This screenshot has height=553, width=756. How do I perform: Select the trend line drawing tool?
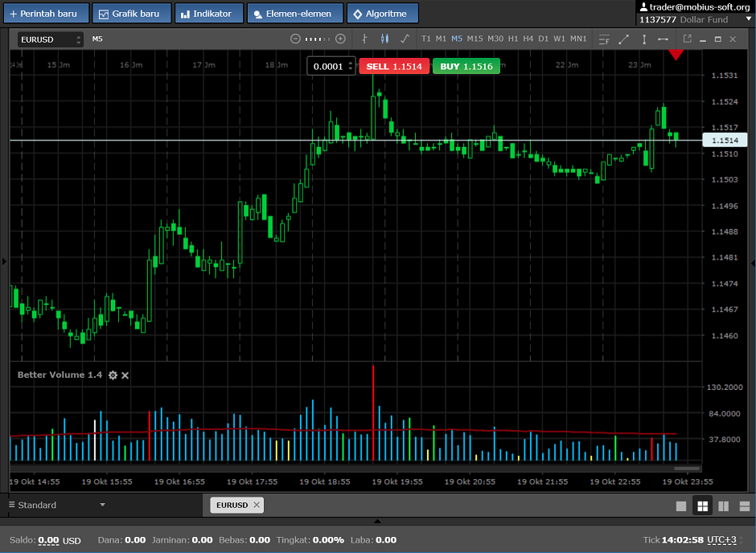point(624,39)
